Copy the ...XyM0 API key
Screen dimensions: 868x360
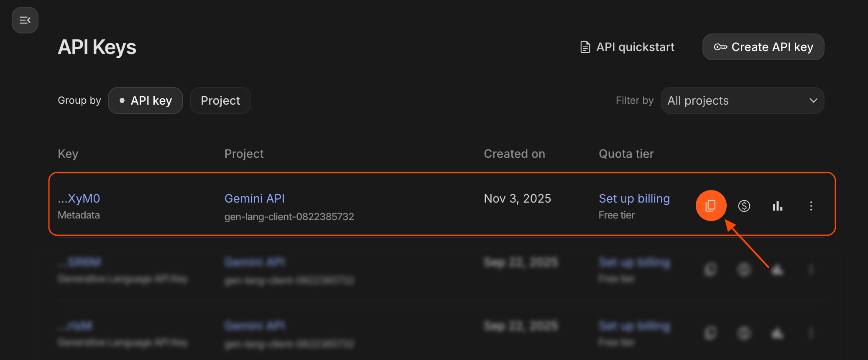coord(711,206)
